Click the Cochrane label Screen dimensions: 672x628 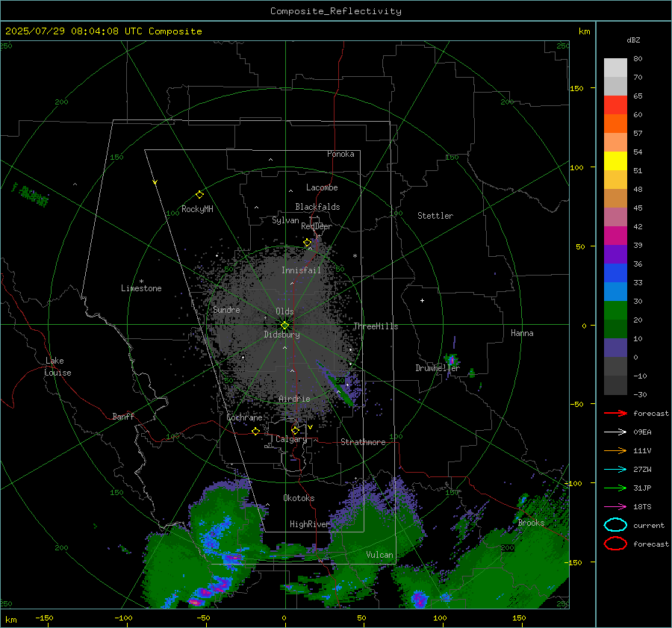(244, 417)
